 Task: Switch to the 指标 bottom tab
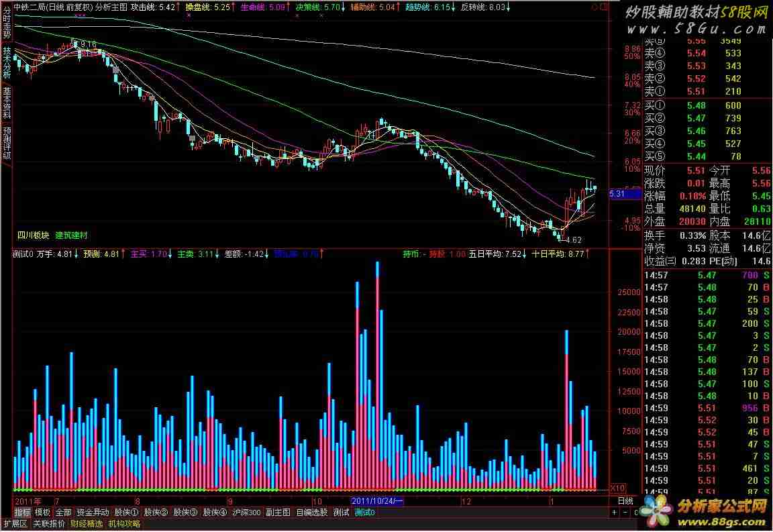pyautogui.click(x=22, y=513)
